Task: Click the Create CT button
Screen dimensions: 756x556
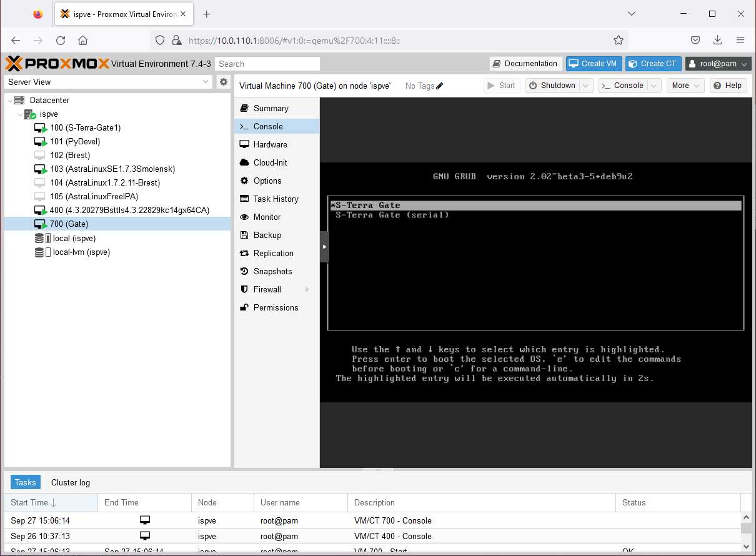Action: pyautogui.click(x=654, y=64)
